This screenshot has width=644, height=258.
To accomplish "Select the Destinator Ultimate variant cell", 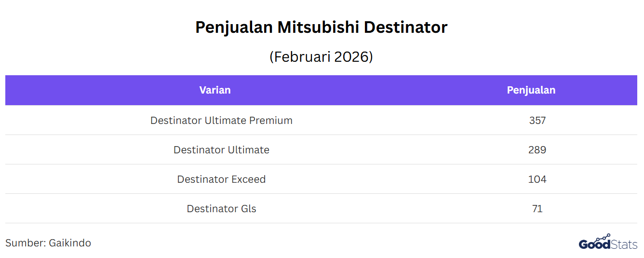I will [x=221, y=149].
